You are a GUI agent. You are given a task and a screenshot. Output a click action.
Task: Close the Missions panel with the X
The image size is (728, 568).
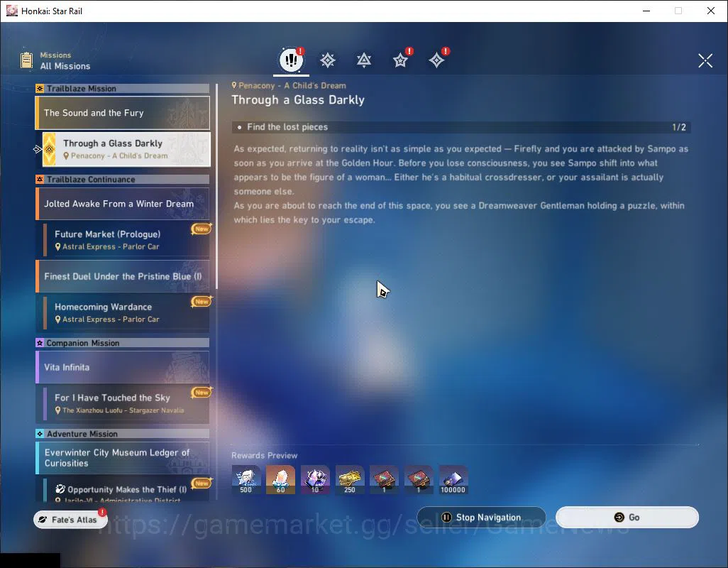click(x=705, y=60)
